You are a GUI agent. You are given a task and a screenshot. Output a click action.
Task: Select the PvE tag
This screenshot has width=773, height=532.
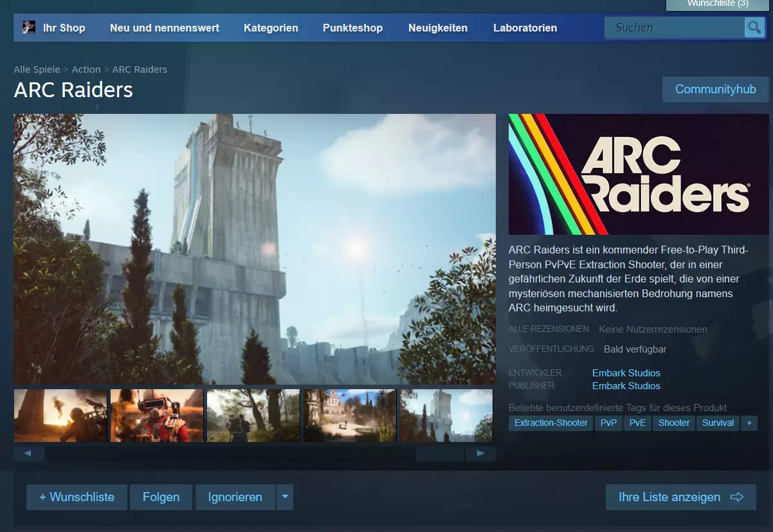(637, 423)
